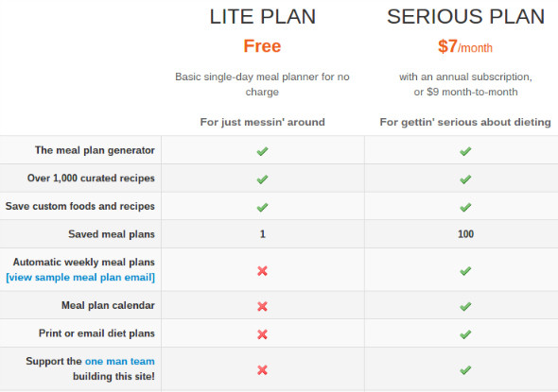Click red X for Automatic weekly meal plans
The width and height of the screenshot is (558, 392).
pos(262,271)
